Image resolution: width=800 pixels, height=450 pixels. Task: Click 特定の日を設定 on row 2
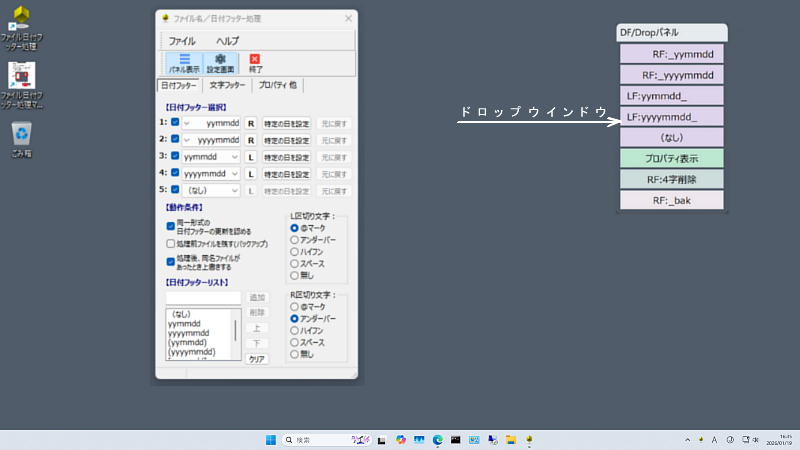tap(287, 139)
